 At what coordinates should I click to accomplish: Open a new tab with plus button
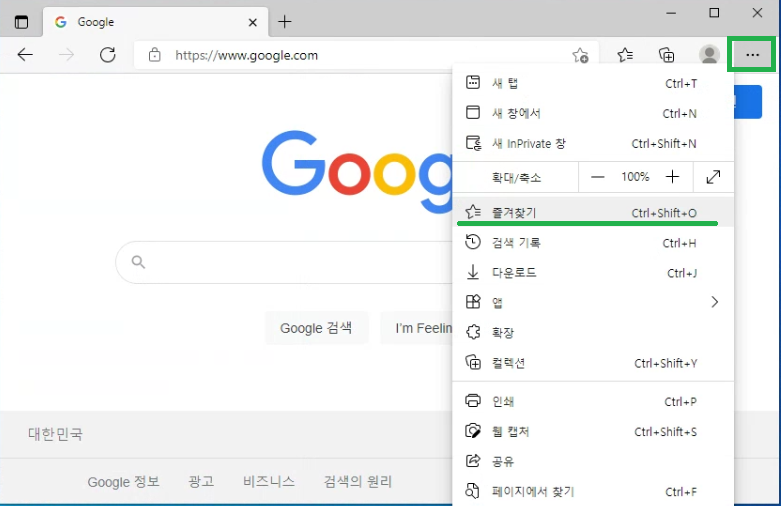[x=284, y=22]
